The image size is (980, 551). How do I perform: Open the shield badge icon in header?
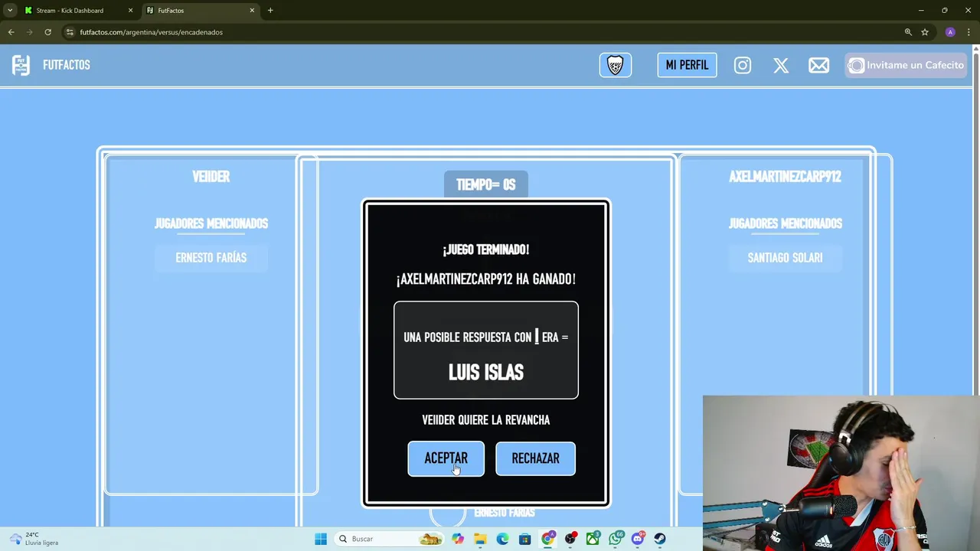pos(616,65)
